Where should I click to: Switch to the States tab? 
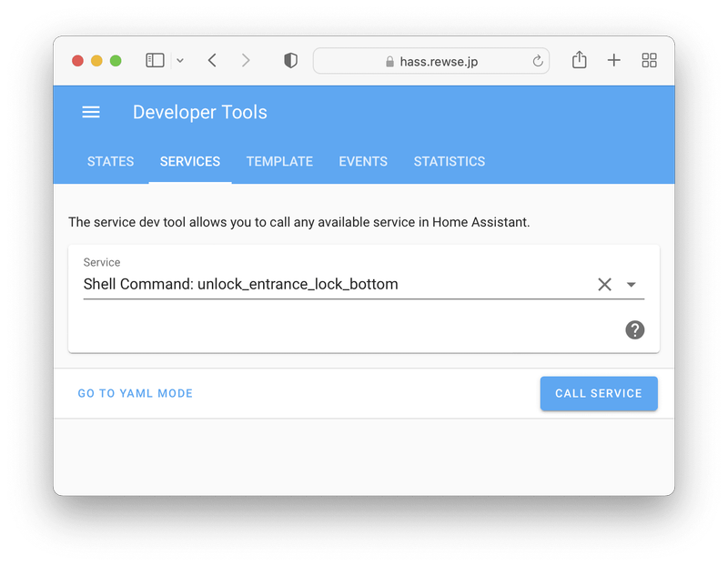point(110,161)
